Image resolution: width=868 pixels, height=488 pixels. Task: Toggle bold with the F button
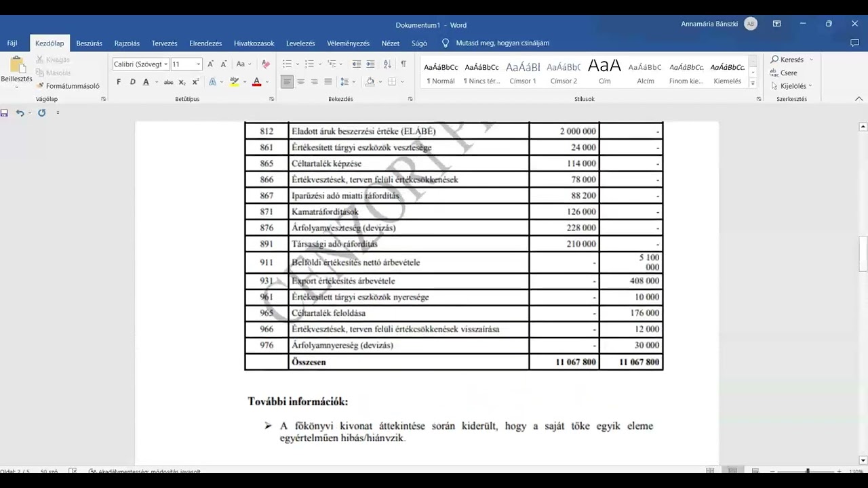119,82
